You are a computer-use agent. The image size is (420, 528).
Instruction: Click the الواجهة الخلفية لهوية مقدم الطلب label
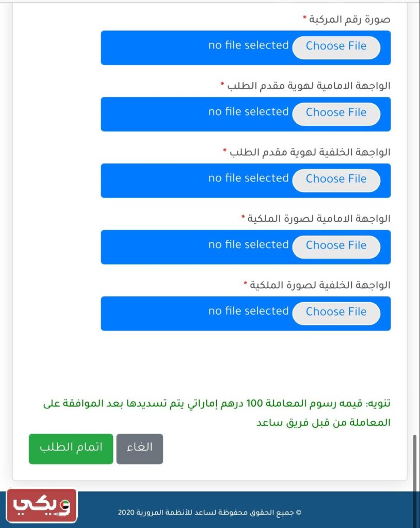(x=310, y=153)
